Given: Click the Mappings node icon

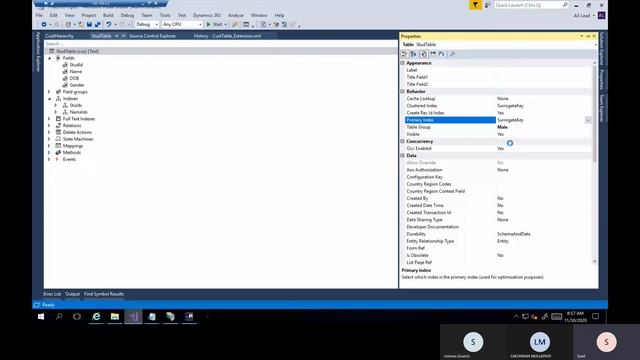Looking at the screenshot, I should click(x=58, y=146).
